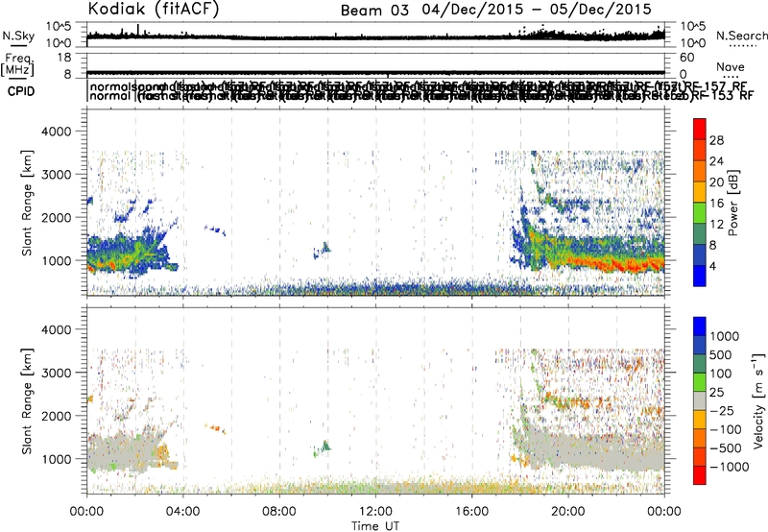The image size is (768, 532).
Task: Click the '100' tick on the velocity colorbar
Action: click(x=721, y=374)
